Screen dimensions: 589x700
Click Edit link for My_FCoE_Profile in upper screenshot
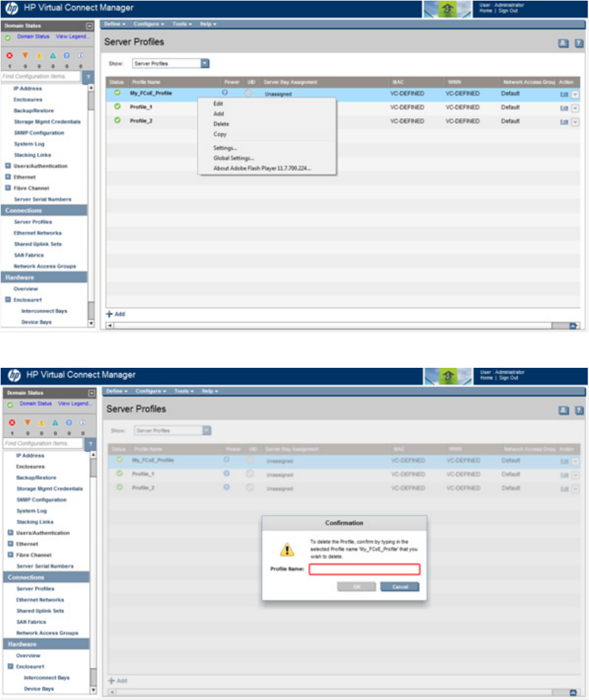pyautogui.click(x=564, y=94)
